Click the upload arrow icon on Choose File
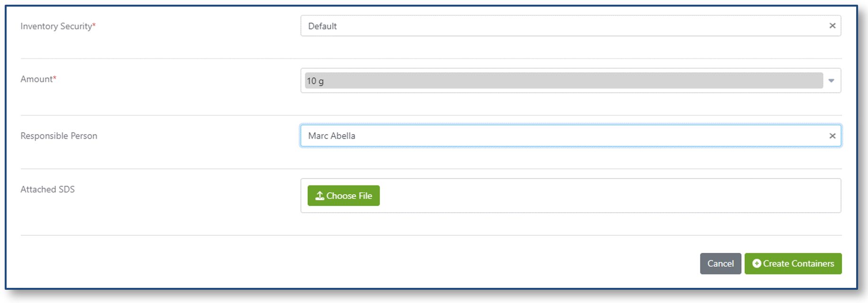Screen dimensions: 868x303 [320, 196]
